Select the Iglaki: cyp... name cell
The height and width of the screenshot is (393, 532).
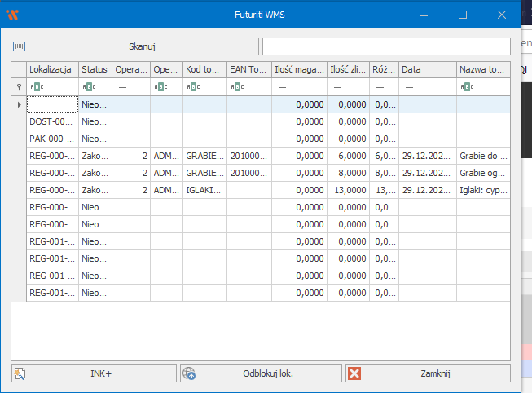click(x=483, y=190)
